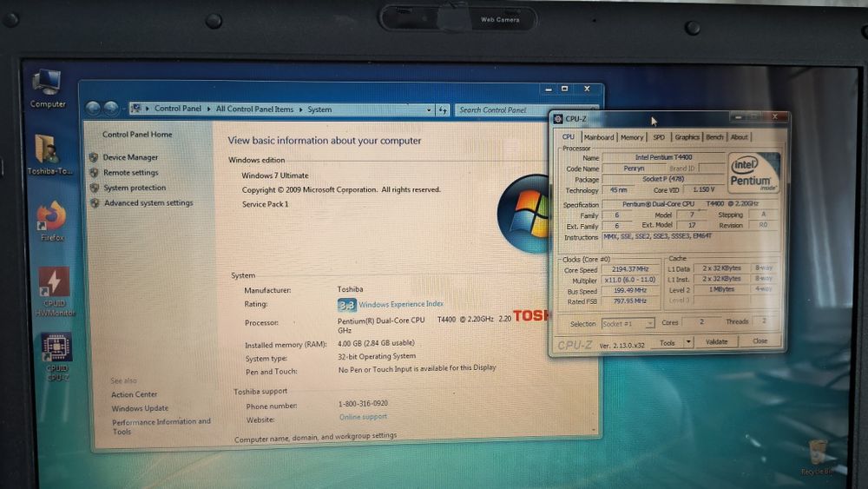Click the System breadcrumb segment

pyautogui.click(x=319, y=109)
